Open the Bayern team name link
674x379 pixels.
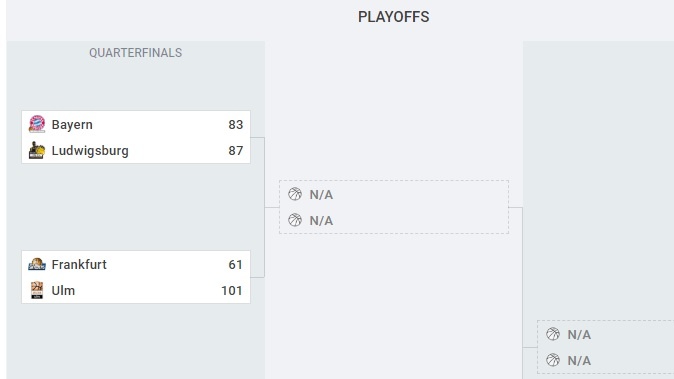72,125
